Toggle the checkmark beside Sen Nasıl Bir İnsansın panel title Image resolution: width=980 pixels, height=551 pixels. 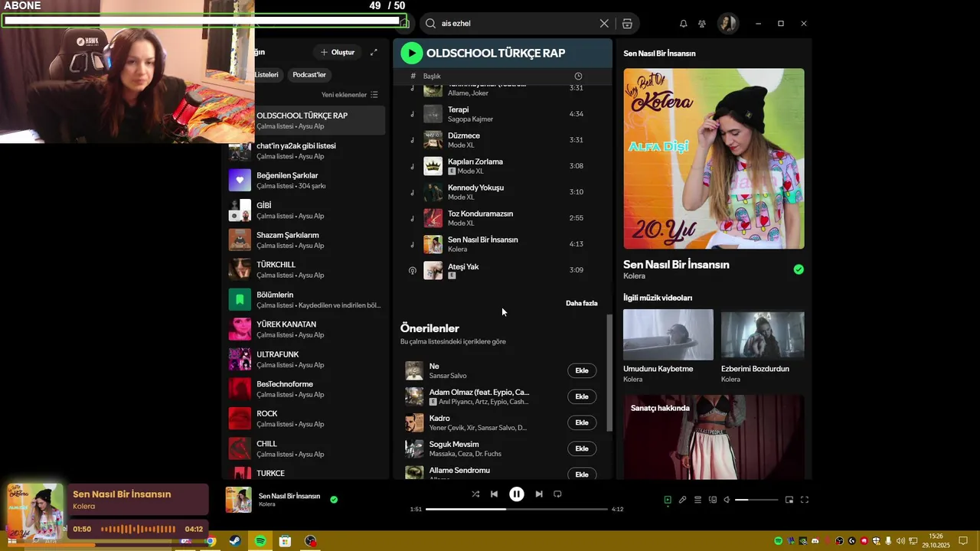pyautogui.click(x=799, y=269)
